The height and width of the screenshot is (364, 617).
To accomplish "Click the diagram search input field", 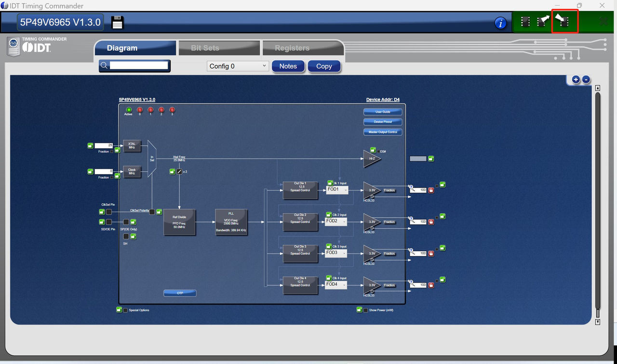I will pos(139,66).
